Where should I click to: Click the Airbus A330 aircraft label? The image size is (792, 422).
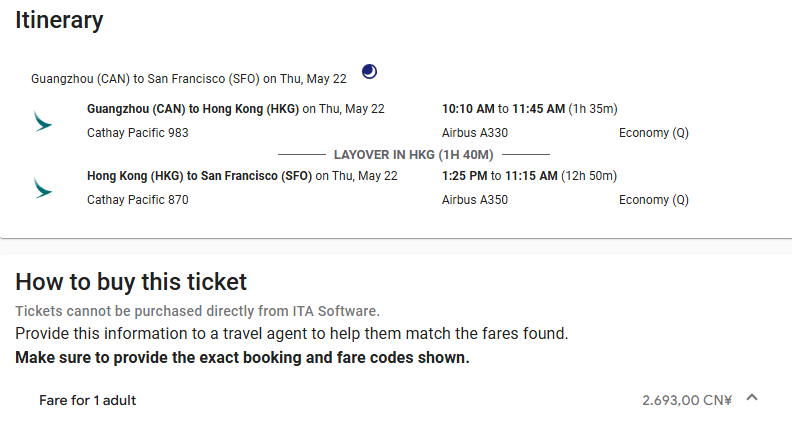tap(475, 133)
